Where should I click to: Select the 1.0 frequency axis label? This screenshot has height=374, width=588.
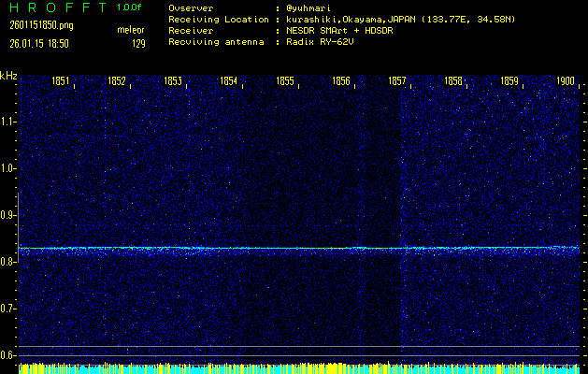click(x=9, y=168)
